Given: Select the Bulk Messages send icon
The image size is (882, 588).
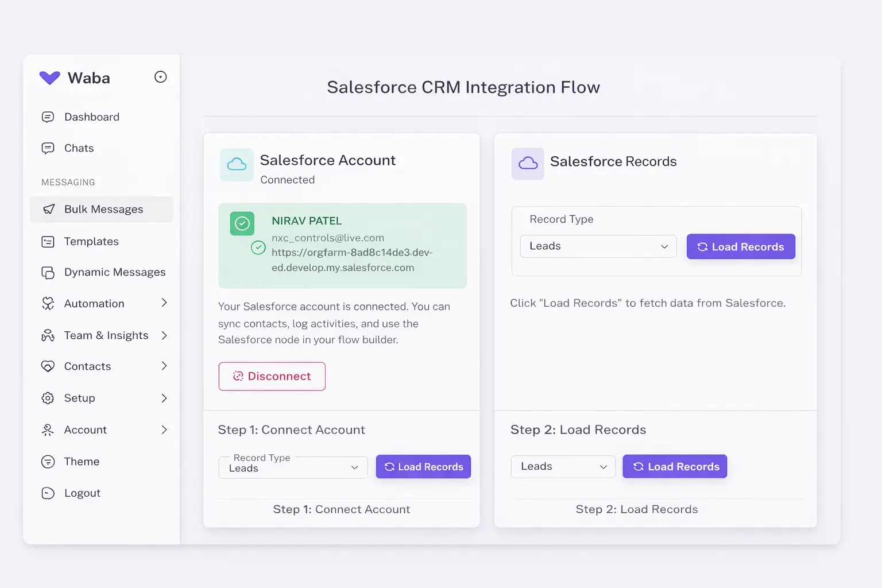Looking at the screenshot, I should (48, 209).
